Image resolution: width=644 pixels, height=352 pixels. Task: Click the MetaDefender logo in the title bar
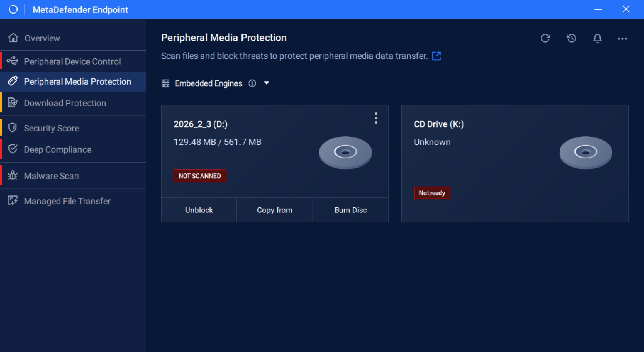point(13,10)
